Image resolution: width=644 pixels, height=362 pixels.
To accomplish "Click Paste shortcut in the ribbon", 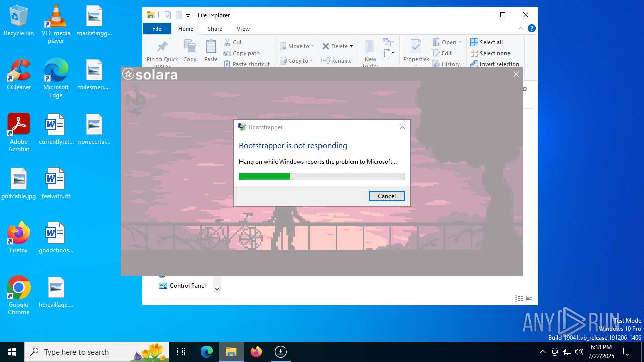I will point(247,64).
